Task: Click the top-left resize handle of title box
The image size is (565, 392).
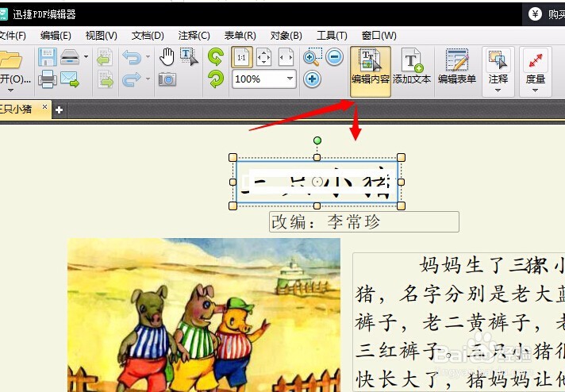Action: point(233,157)
